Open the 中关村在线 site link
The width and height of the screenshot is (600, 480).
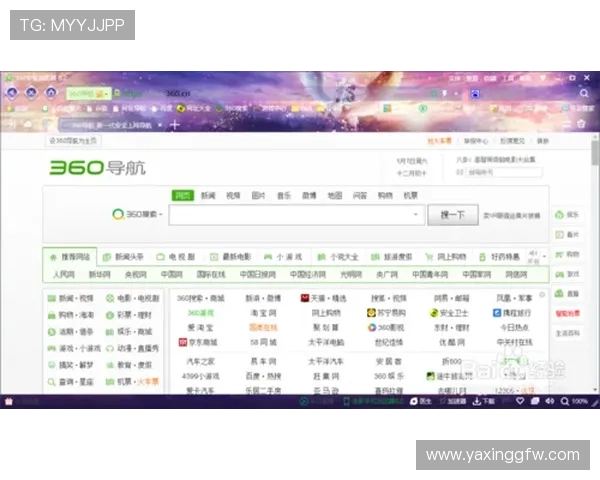click(514, 342)
